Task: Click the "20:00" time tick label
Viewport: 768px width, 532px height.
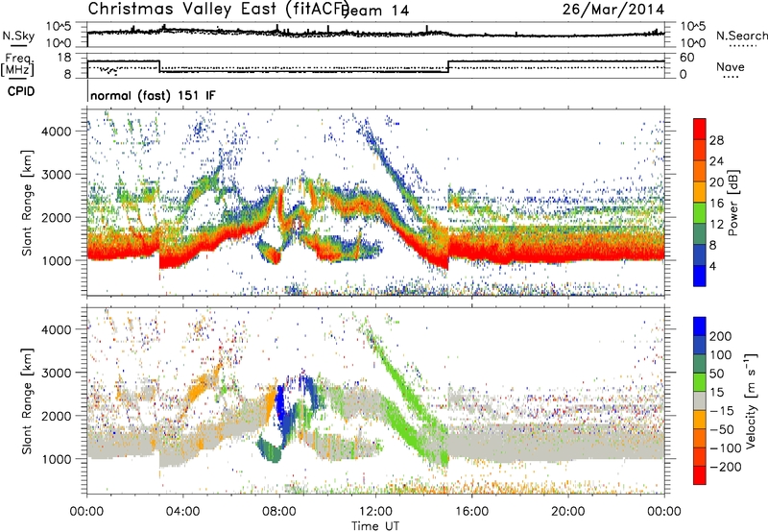Action: pos(567,512)
